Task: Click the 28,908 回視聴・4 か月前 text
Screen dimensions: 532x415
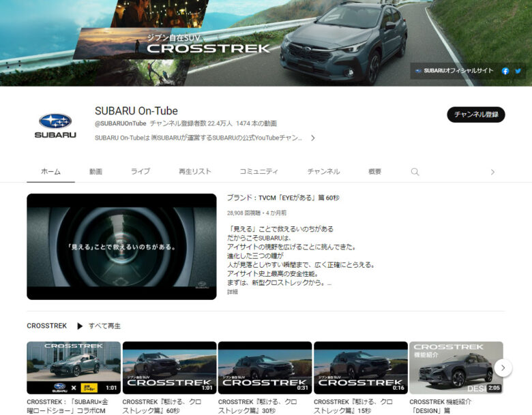Action: (x=257, y=213)
